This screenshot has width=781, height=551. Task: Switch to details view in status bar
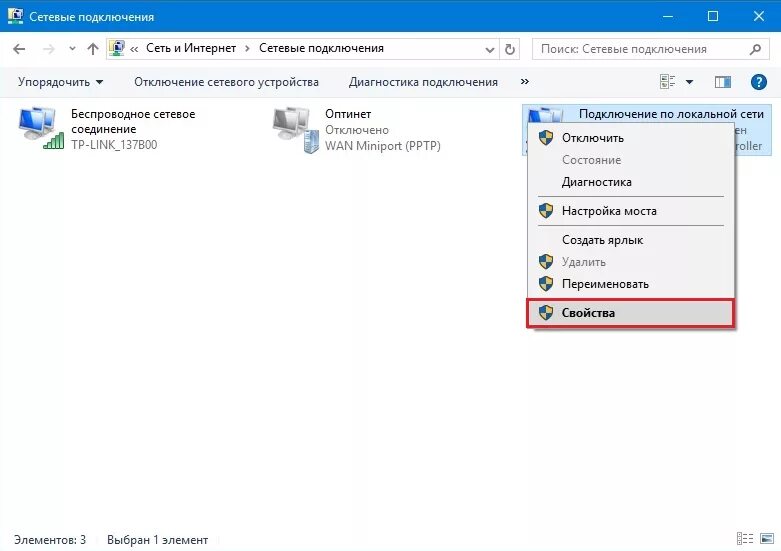pyautogui.click(x=745, y=538)
